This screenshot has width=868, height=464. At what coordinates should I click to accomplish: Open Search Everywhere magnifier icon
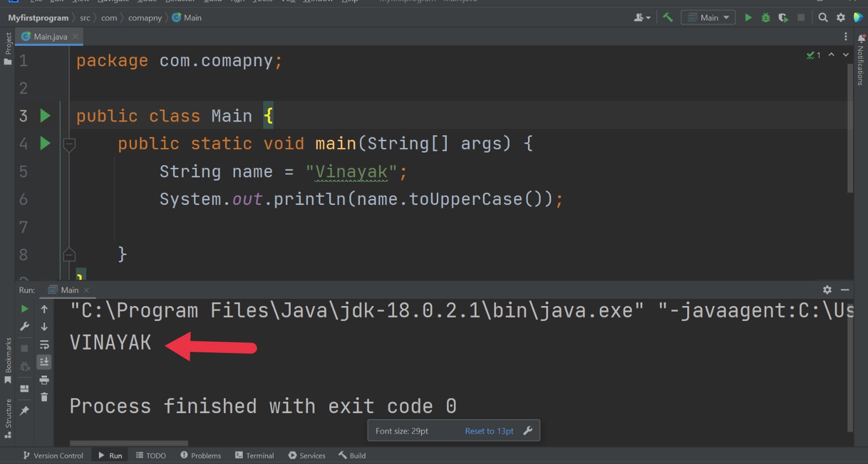823,18
